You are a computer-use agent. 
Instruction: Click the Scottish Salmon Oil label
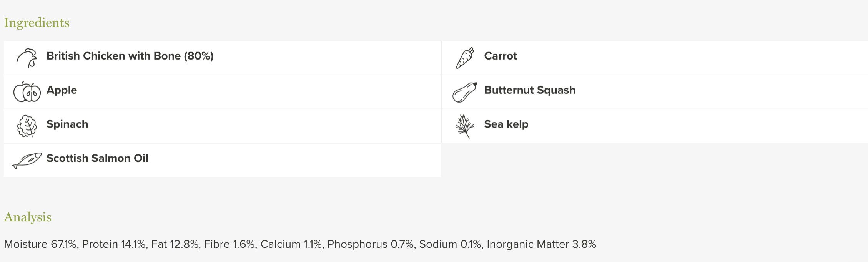pyautogui.click(x=97, y=158)
